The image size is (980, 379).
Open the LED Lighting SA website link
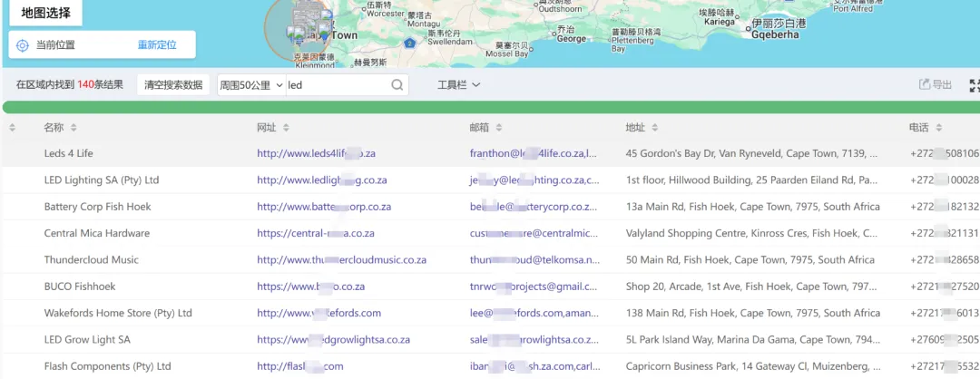pos(322,180)
